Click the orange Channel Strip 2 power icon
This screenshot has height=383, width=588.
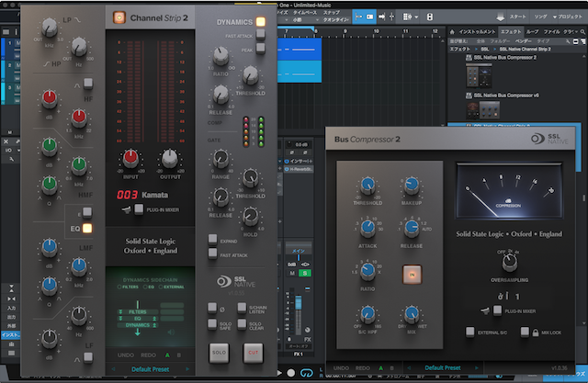pos(119,17)
